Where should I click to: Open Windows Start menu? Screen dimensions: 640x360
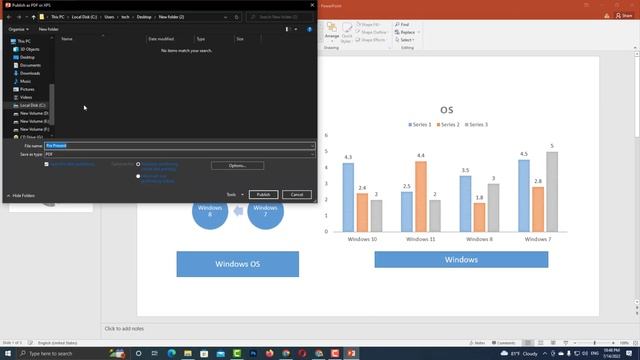(x=8, y=353)
